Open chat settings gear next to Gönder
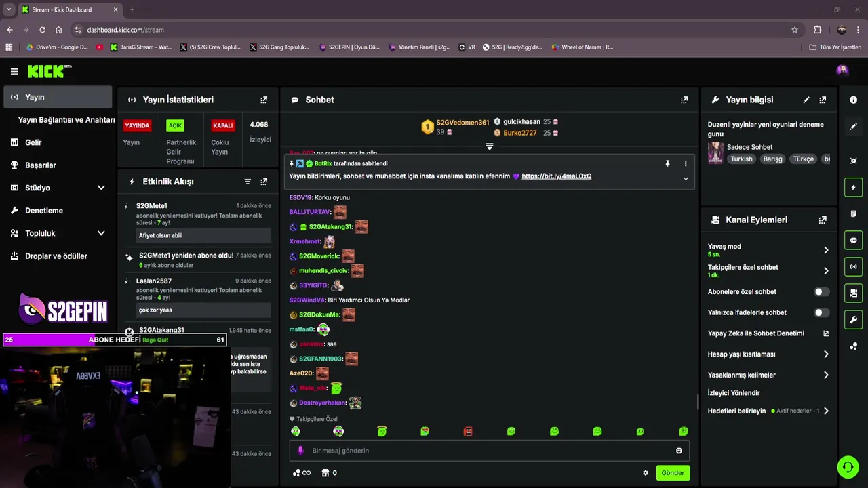This screenshot has height=488, width=868. pos(646,473)
